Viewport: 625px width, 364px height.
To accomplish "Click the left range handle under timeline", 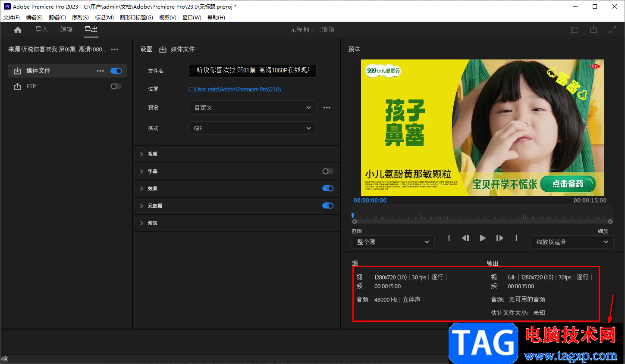I will click(355, 221).
